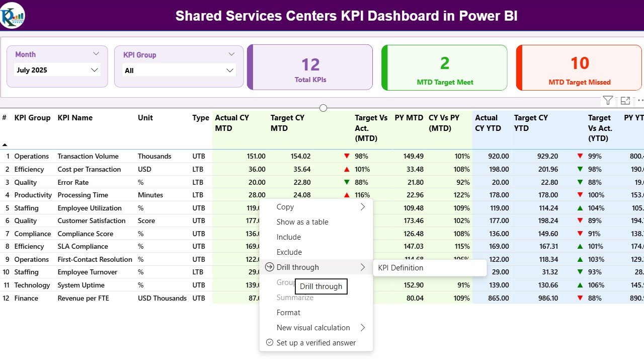This screenshot has width=644, height=359.
Task: Click the MTD Target Missed card
Action: pyautogui.click(x=579, y=68)
